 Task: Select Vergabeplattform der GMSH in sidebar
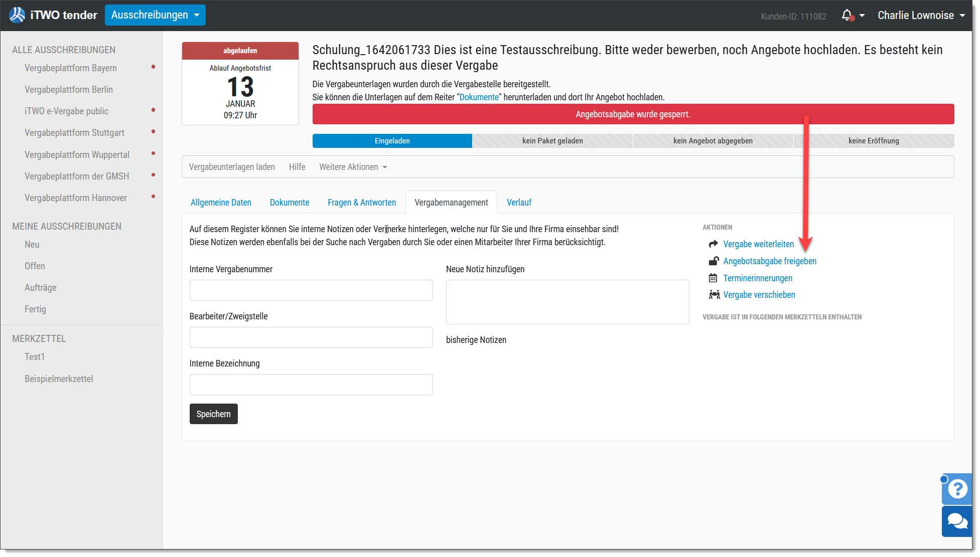point(77,176)
